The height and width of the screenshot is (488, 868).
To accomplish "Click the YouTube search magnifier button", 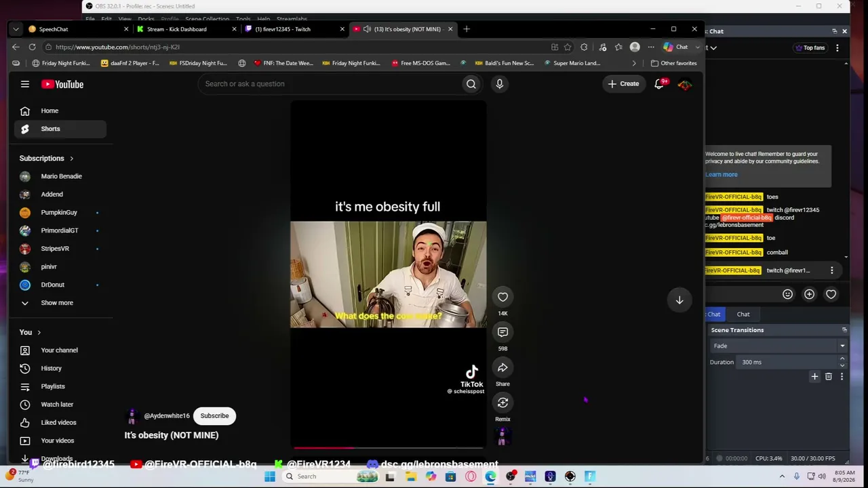I will (x=471, y=84).
